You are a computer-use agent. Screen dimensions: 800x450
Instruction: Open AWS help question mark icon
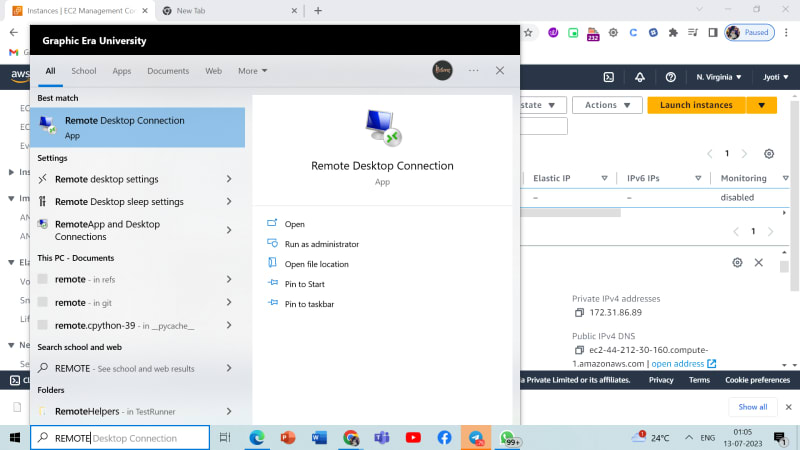tap(671, 77)
